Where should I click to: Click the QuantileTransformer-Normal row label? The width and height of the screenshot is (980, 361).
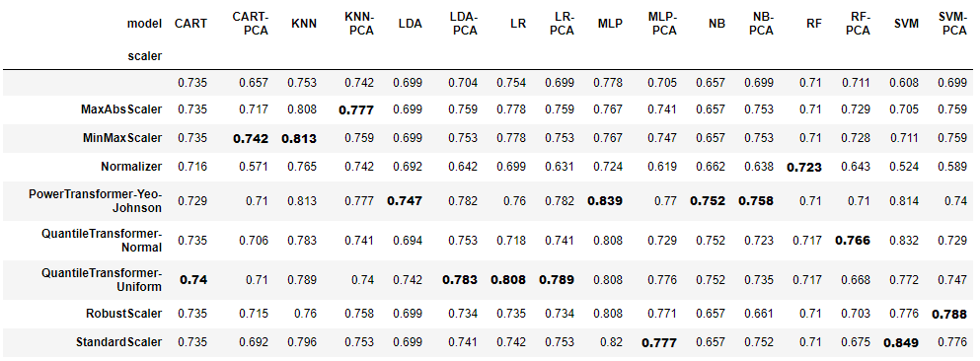[x=102, y=241]
